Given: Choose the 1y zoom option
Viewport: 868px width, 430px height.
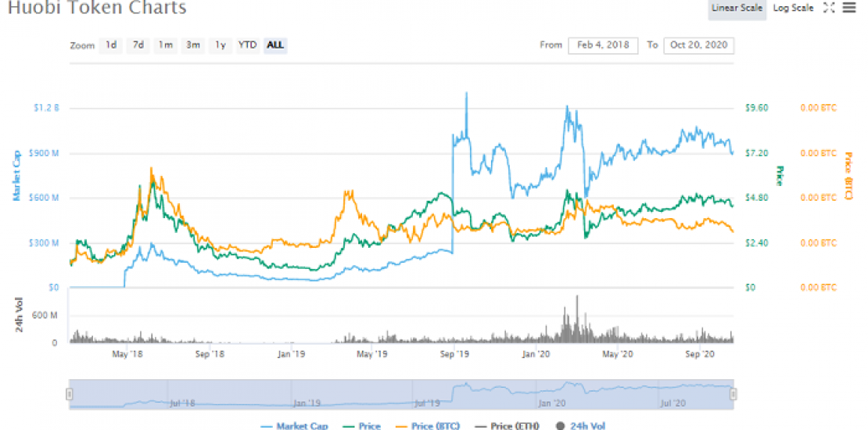Looking at the screenshot, I should click(x=221, y=45).
